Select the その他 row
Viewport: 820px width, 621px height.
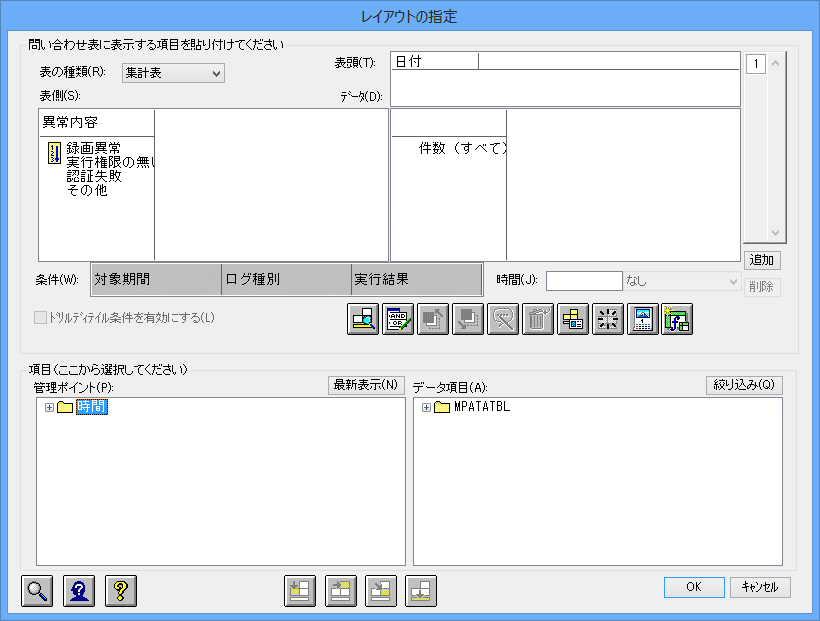coord(87,190)
